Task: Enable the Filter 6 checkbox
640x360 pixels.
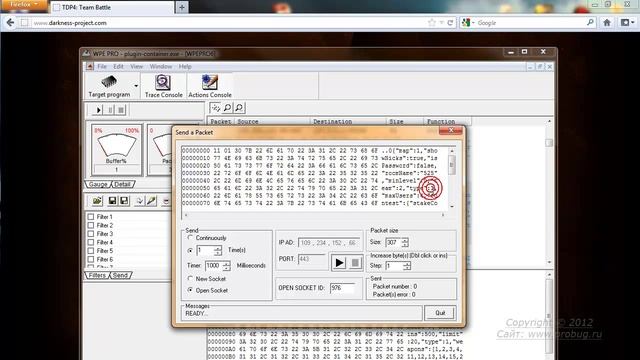Action: pyautogui.click(x=91, y=259)
